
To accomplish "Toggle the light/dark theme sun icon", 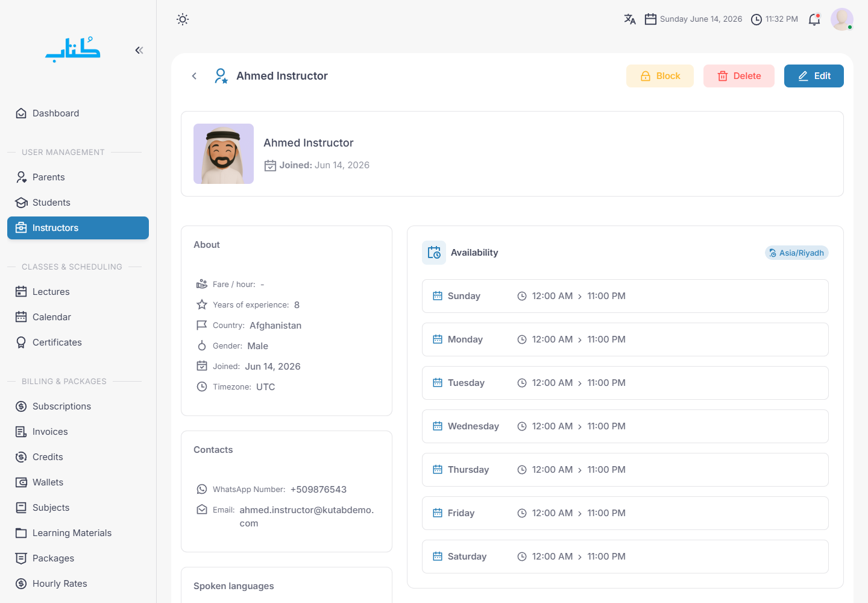I will (x=183, y=19).
